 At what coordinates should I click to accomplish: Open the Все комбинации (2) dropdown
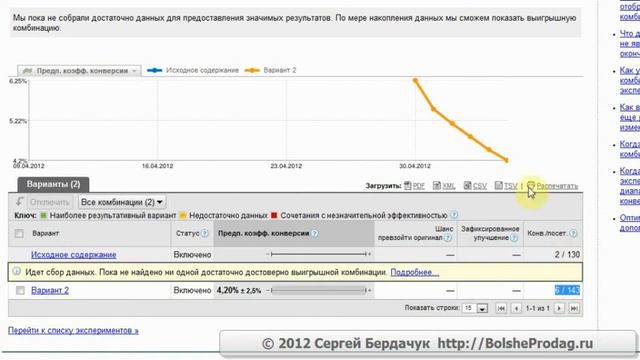click(x=122, y=202)
